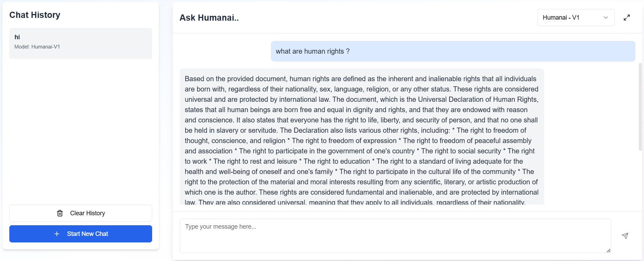Click the "Start New Chat" text label
Screen dimensions: 644x261
pyautogui.click(x=87, y=234)
